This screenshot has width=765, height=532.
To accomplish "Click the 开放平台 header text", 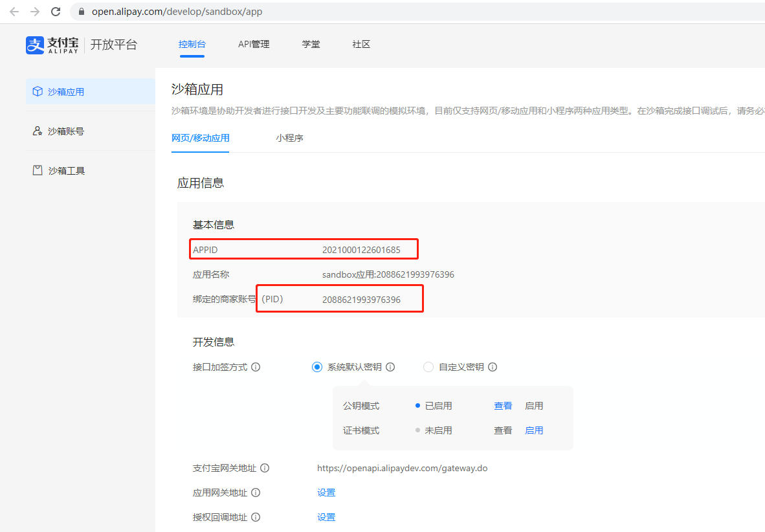I will tap(114, 45).
